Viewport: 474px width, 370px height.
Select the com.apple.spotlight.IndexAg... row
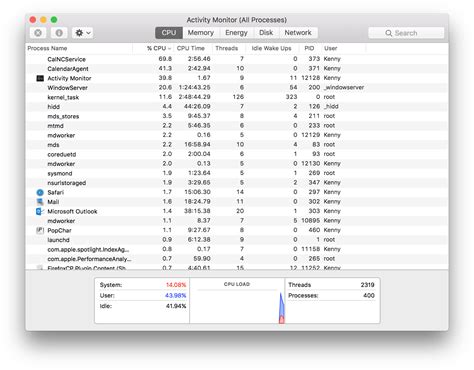[x=237, y=249]
